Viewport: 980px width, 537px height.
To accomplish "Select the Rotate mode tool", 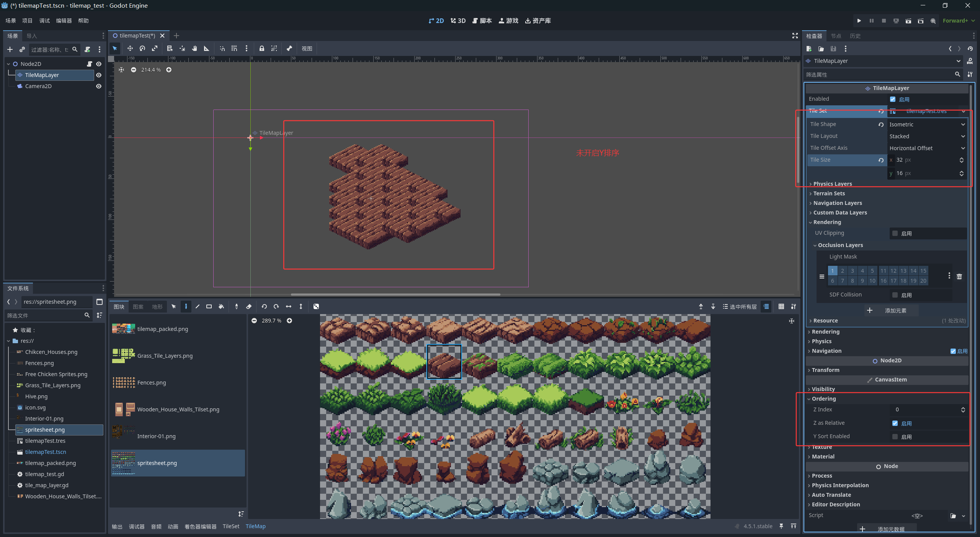I will pyautogui.click(x=142, y=49).
